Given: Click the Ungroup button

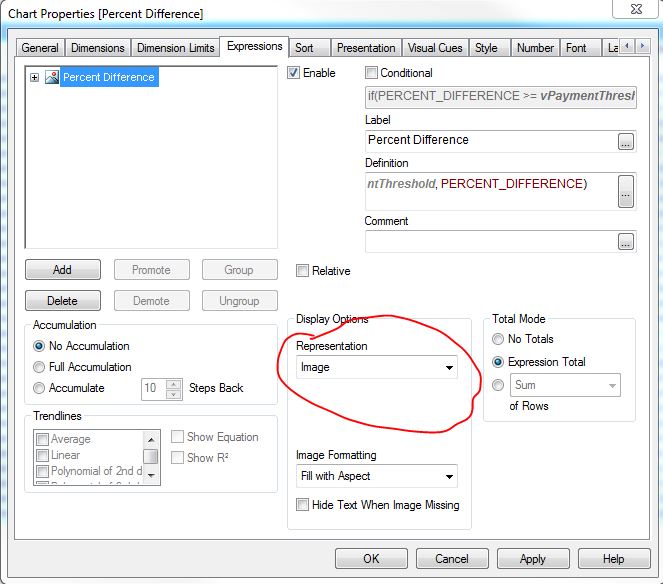Looking at the screenshot, I should (239, 301).
